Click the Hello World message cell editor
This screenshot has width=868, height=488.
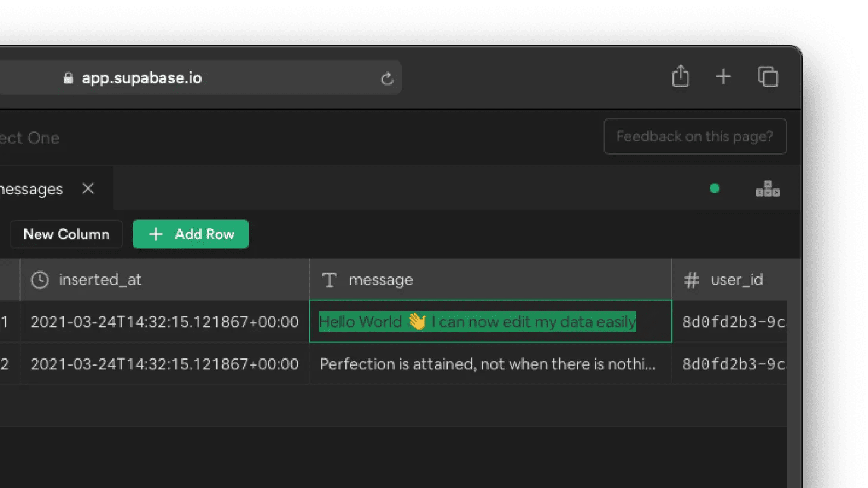click(x=490, y=322)
